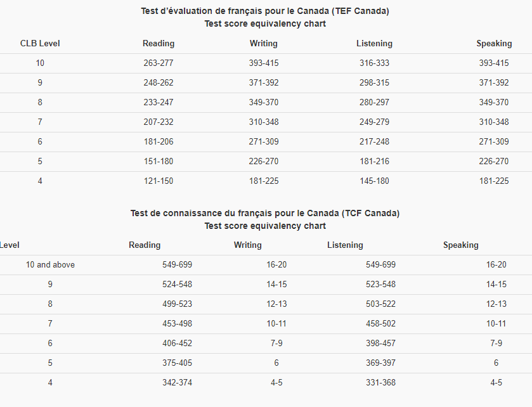Select TEF Reading score 263-277
Image resolution: width=532 pixels, height=407 pixels.
point(159,63)
